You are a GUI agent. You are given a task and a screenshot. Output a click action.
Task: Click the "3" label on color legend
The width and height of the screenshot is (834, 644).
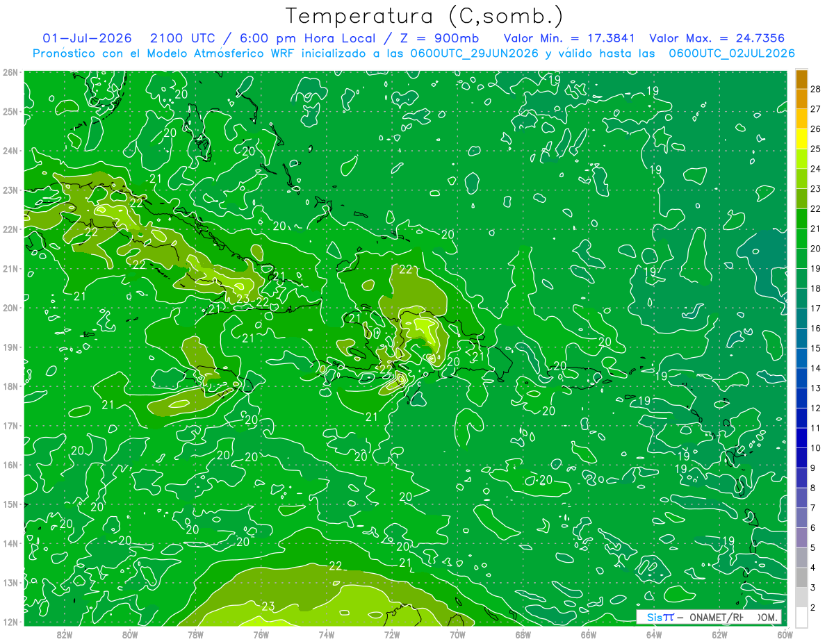[x=813, y=588]
